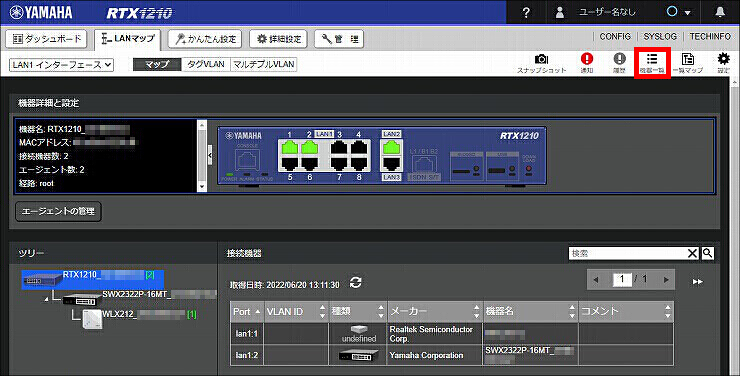Open the LAN1 インターフェース dropdown
The height and width of the screenshot is (376, 740).
click(61, 65)
